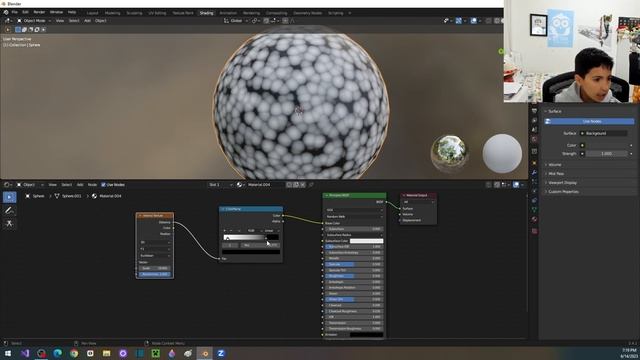Expand the Viewport Display panel
Image resolution: width=640 pixels, height=360 pixels.
(562, 183)
